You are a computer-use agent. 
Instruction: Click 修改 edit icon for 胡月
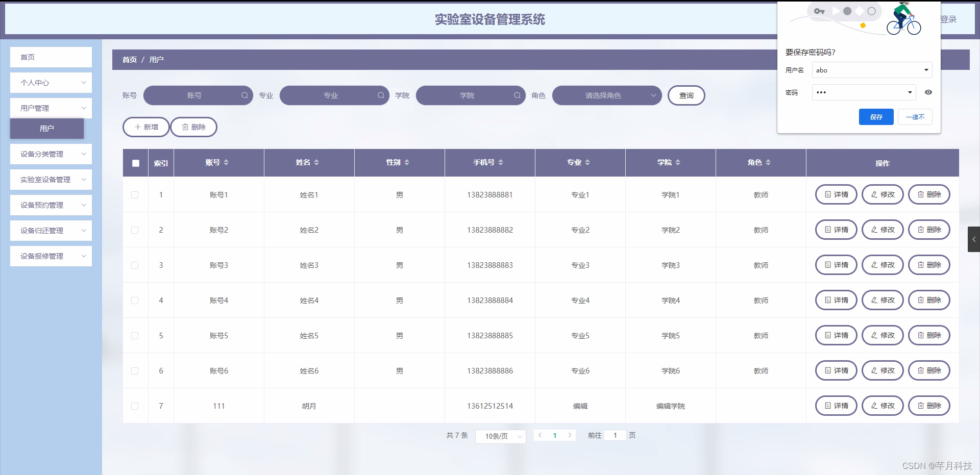(x=883, y=406)
